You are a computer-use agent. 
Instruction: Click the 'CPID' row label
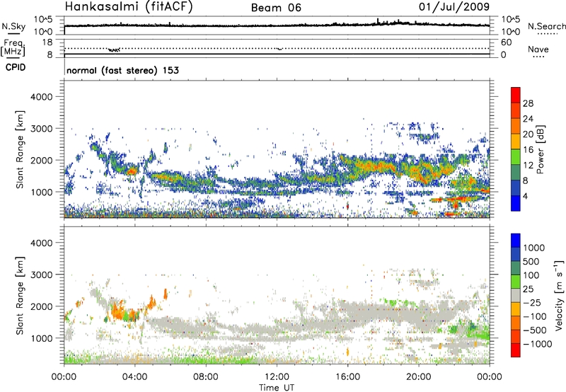click(x=16, y=67)
